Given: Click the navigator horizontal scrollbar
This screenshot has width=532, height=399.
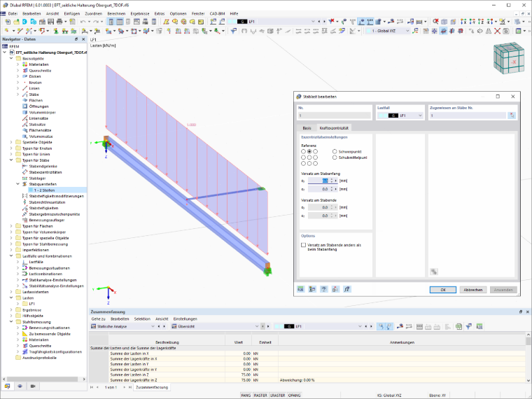Looking at the screenshot, I should pos(43,379).
